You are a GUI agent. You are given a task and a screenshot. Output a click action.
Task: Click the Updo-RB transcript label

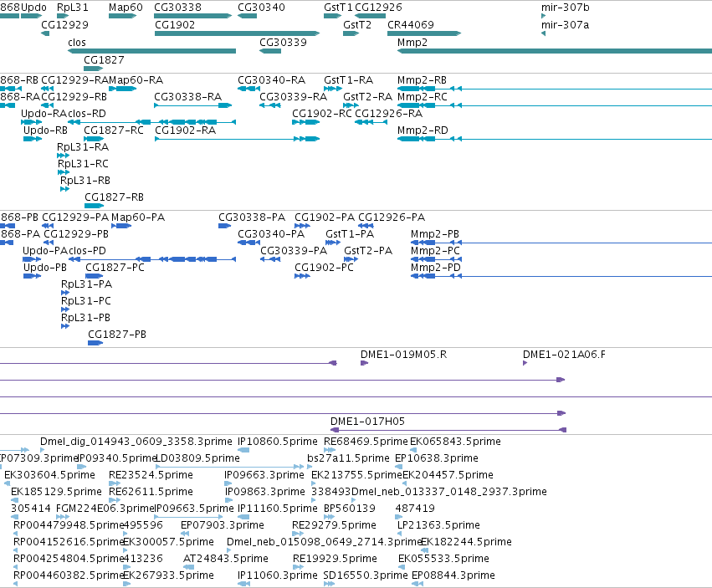45,130
